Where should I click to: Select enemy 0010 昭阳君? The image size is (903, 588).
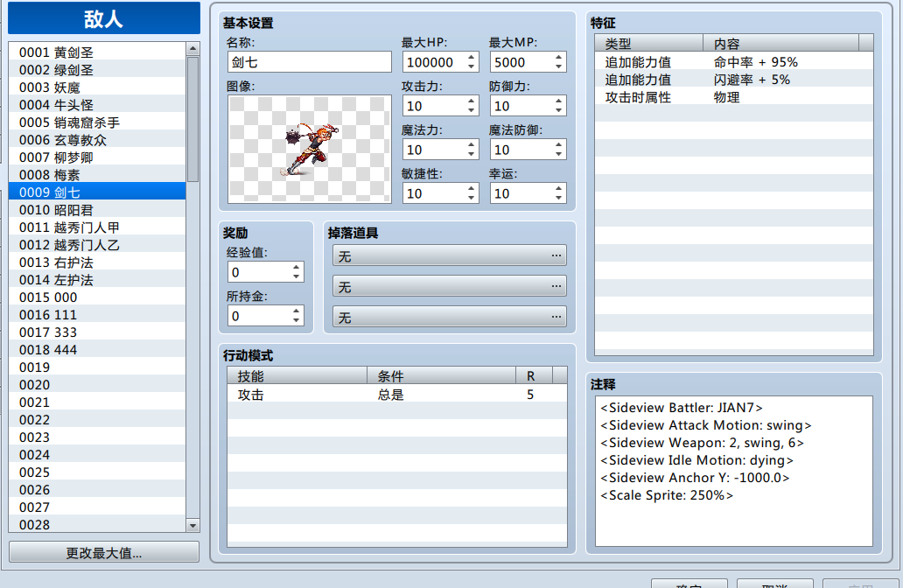pyautogui.click(x=97, y=210)
